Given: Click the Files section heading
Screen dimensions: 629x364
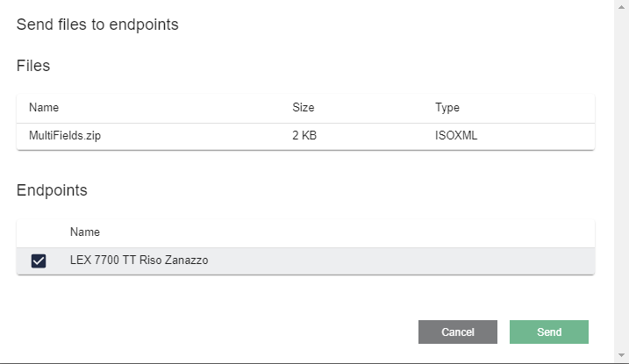Looking at the screenshot, I should pyautogui.click(x=33, y=66).
